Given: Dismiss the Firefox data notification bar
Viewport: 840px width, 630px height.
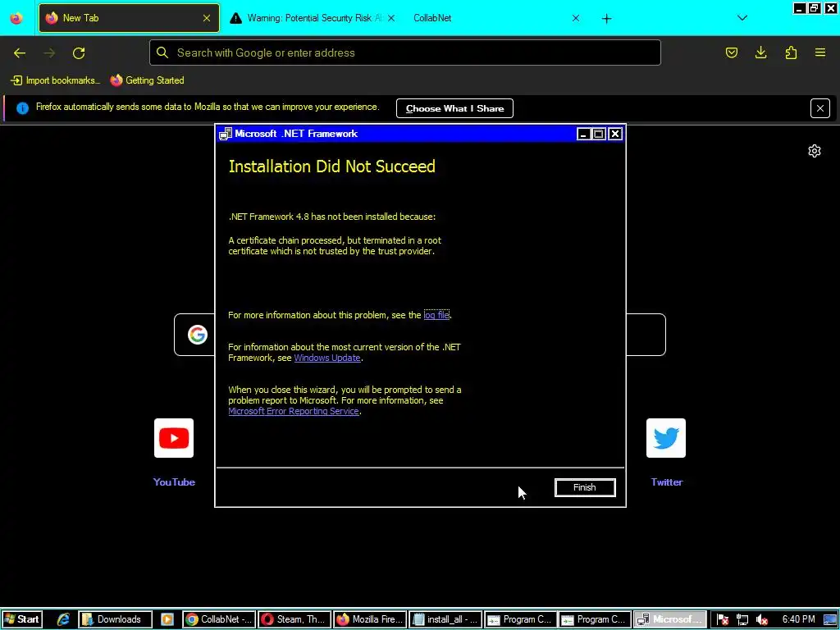Looking at the screenshot, I should tap(819, 108).
